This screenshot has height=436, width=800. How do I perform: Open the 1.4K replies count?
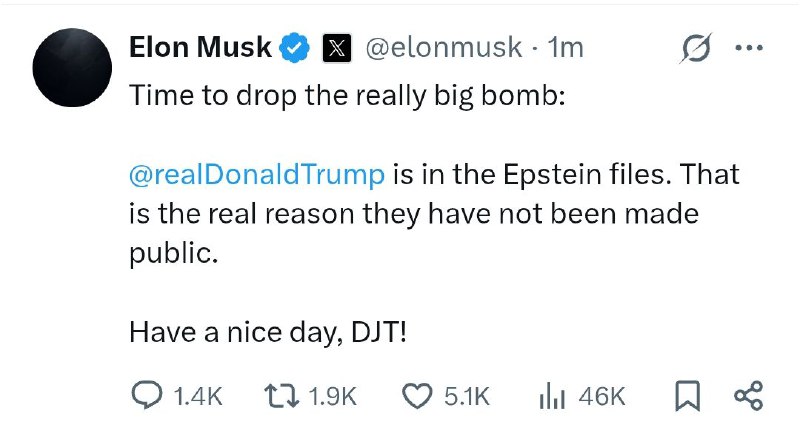click(198, 396)
